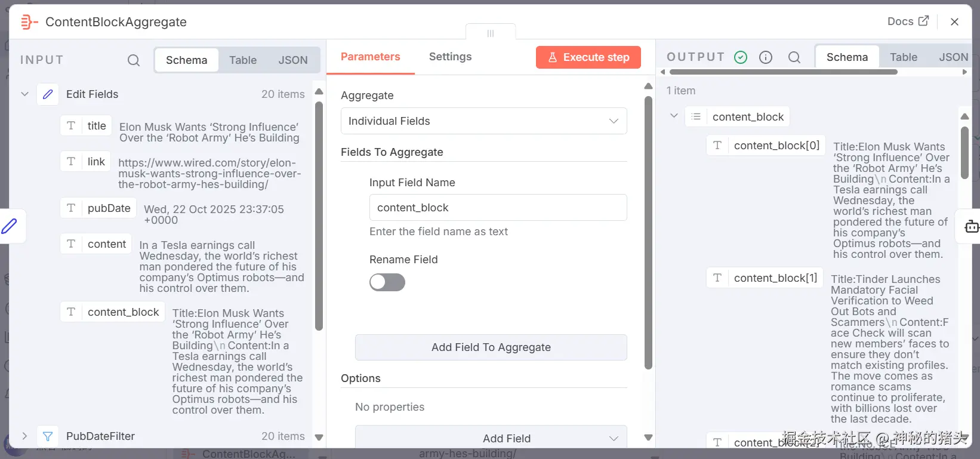Image resolution: width=980 pixels, height=459 pixels.
Task: Click the robot assistant icon on right edge
Action: pos(972,226)
